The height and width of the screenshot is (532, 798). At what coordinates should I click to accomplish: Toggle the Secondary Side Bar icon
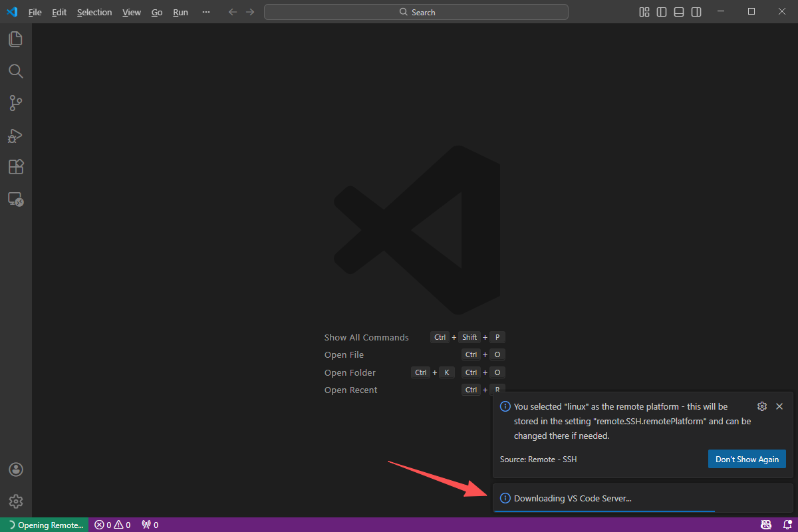pyautogui.click(x=696, y=11)
